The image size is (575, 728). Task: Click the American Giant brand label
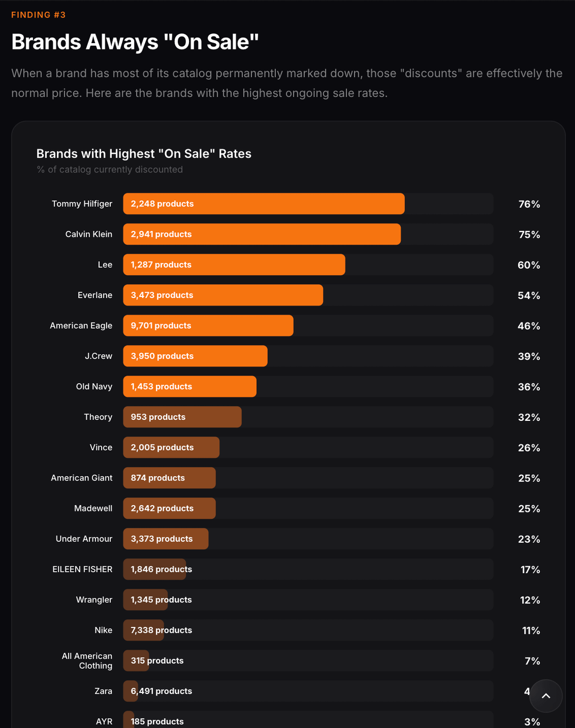pos(81,478)
